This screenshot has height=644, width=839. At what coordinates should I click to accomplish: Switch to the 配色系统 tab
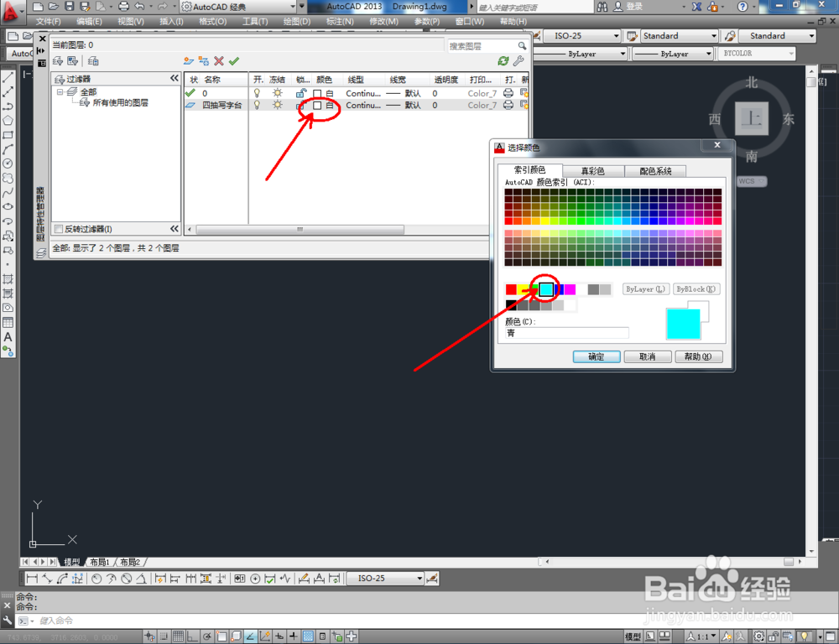point(655,170)
